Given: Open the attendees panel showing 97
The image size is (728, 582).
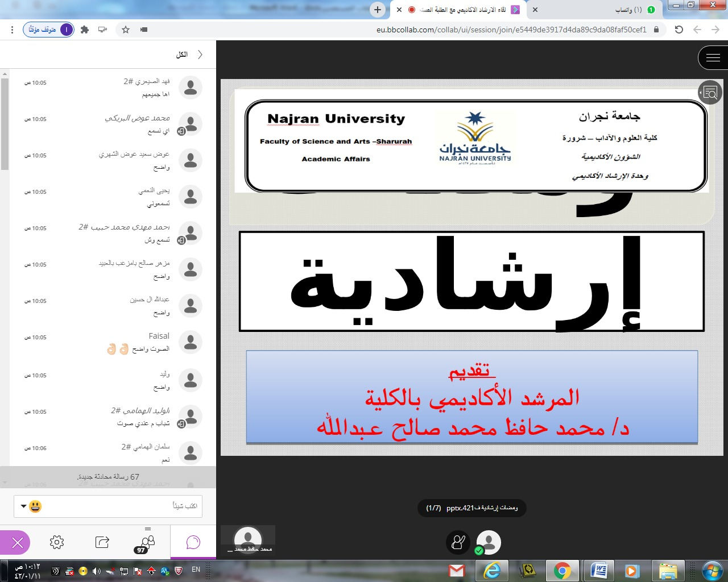Looking at the screenshot, I should (147, 542).
